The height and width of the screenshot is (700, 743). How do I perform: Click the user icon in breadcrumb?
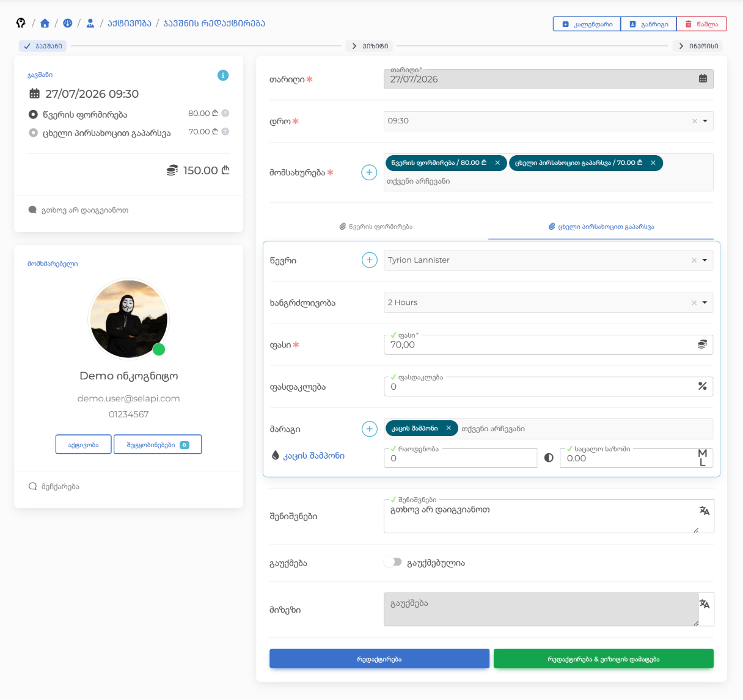tap(90, 23)
